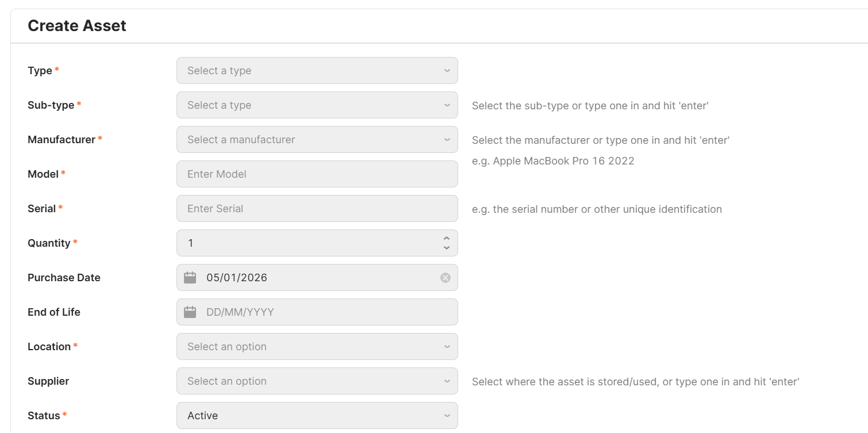Change the Status dropdown from Active
The height and width of the screenshot is (433, 868).
317,416
